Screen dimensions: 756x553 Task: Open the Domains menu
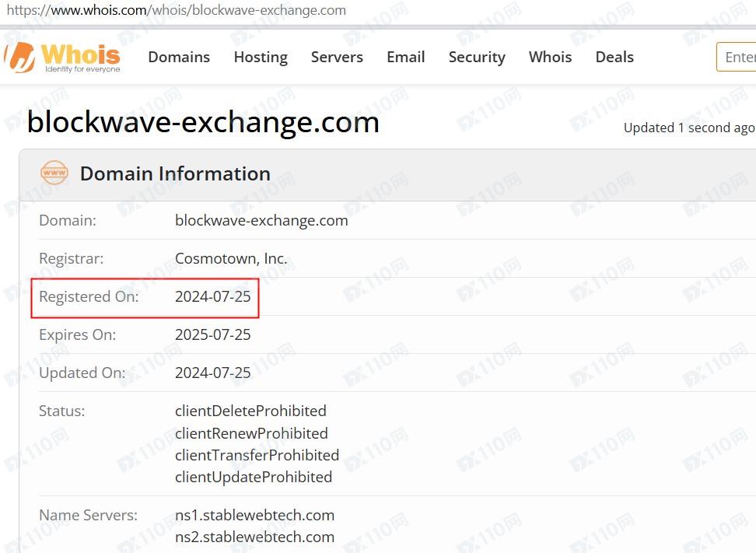click(x=179, y=57)
